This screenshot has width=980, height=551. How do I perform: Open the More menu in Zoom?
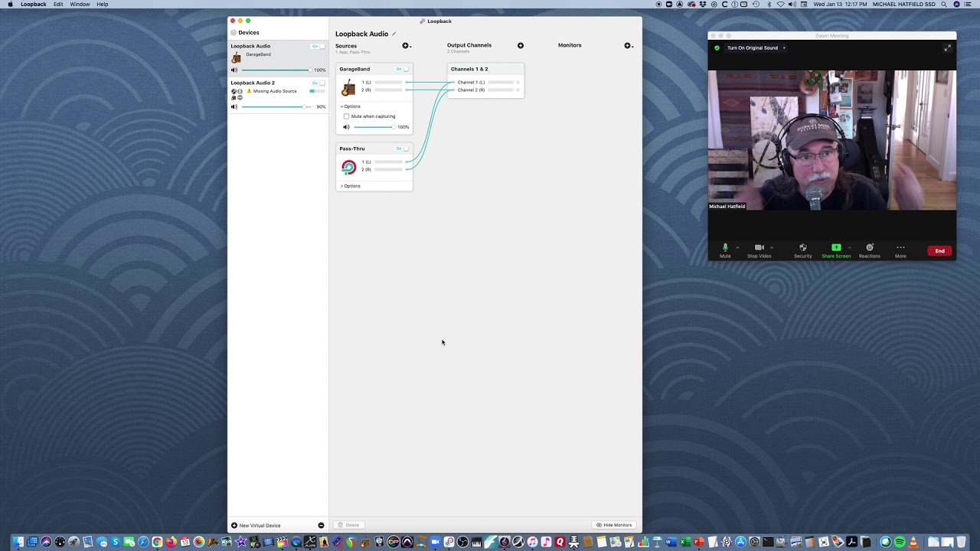(x=900, y=250)
